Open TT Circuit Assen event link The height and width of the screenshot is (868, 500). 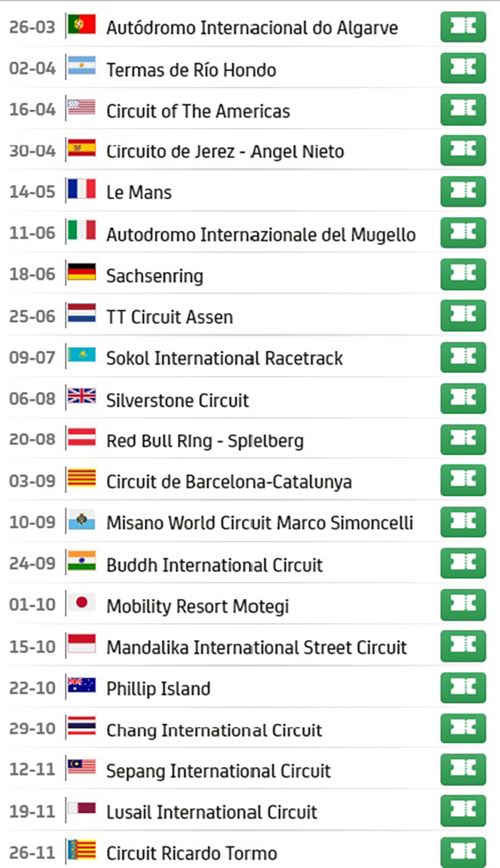(169, 317)
